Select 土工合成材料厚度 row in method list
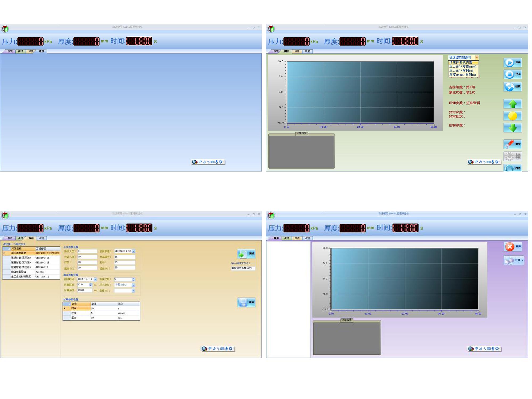Viewport: 532px width, 399px height. point(21,277)
